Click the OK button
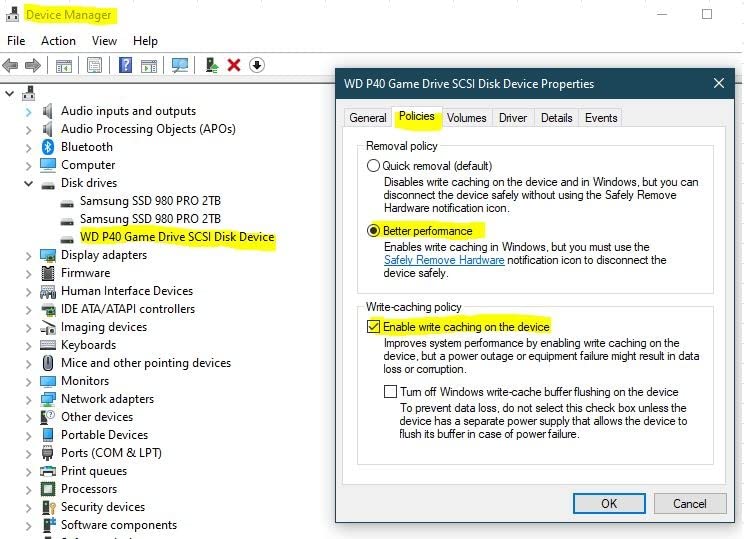Image resolution: width=744 pixels, height=539 pixels. (609, 503)
